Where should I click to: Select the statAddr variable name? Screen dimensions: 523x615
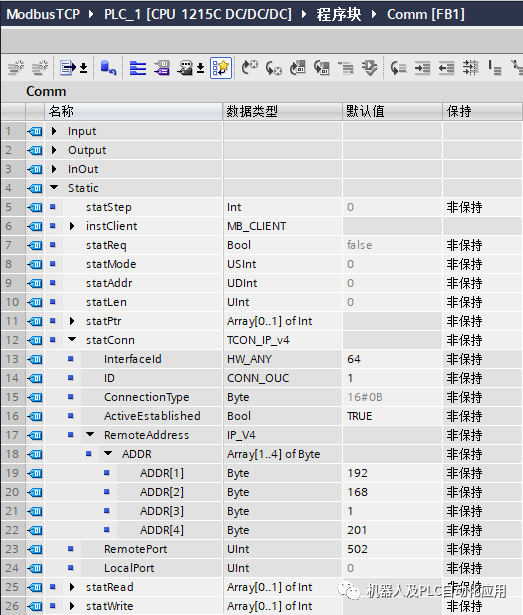pos(109,283)
